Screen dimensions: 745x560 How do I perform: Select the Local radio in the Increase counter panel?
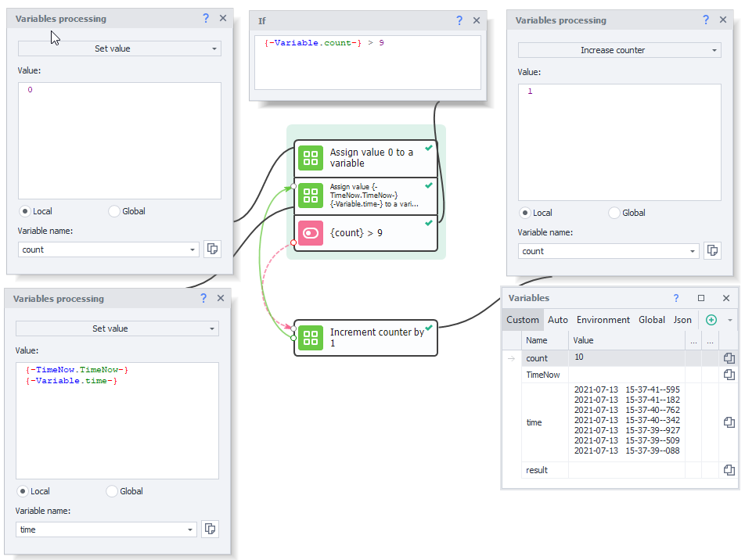[x=525, y=213]
